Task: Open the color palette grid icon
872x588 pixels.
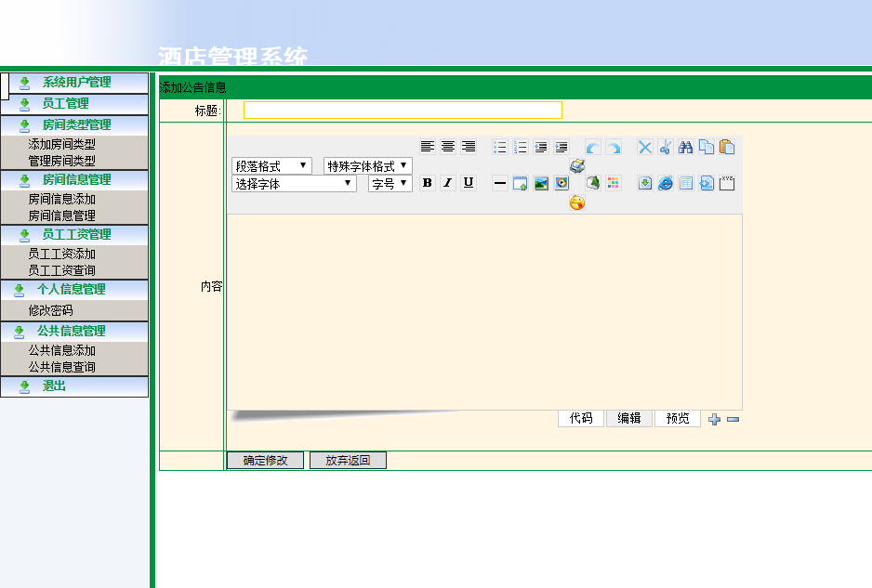Action: (614, 183)
